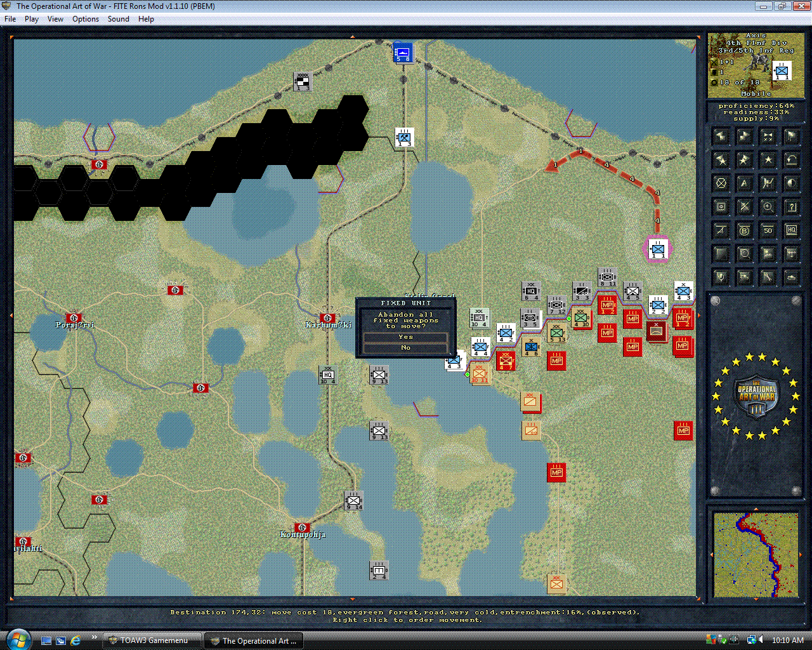
Task: Select the black HQ 6-4 counter
Action: 531,291
